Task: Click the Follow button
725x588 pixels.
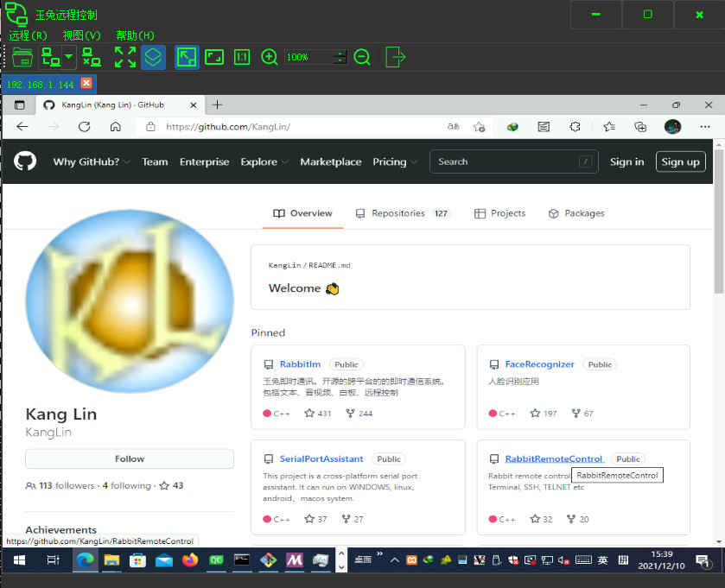Action: (x=130, y=458)
